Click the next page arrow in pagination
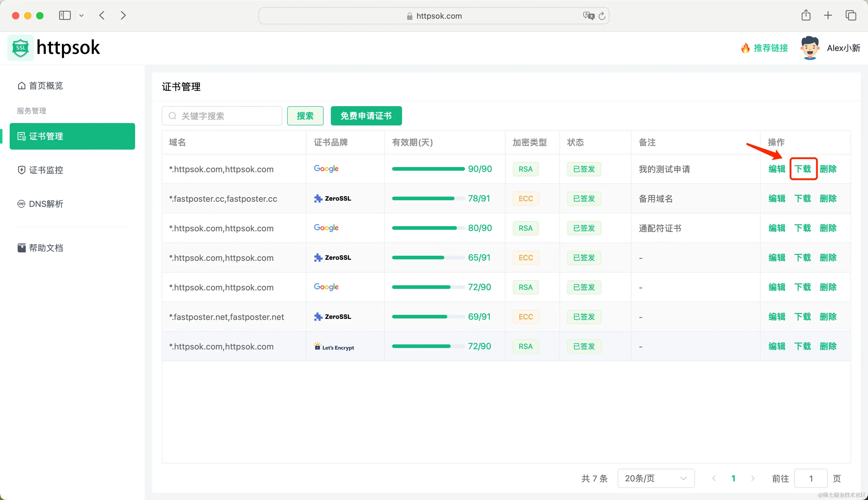 tap(752, 478)
